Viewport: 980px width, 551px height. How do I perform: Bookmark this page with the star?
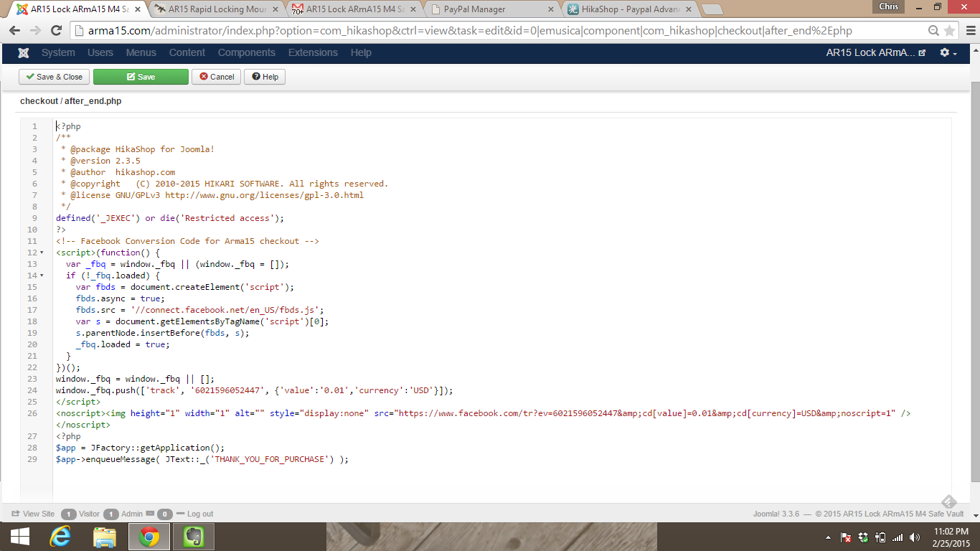coord(949,31)
